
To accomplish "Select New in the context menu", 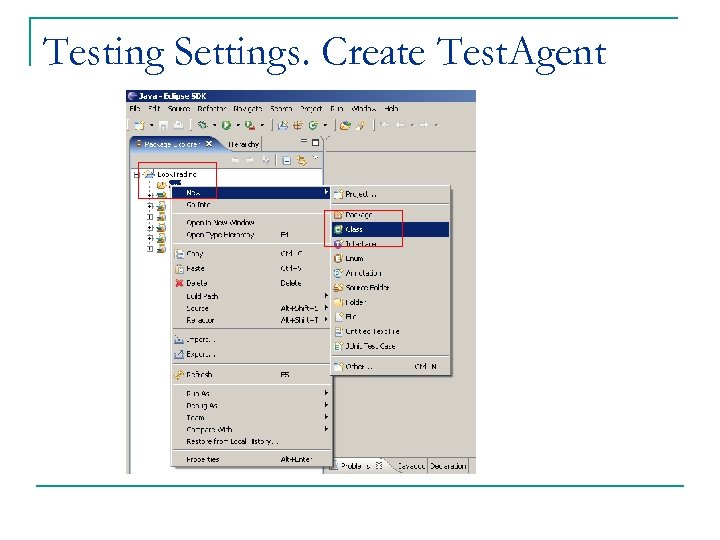I will tap(251, 193).
